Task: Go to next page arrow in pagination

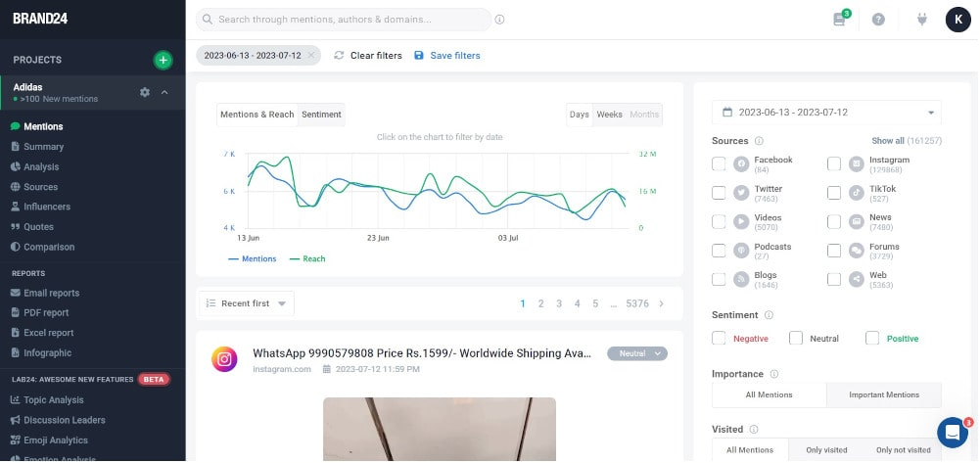Action: 661,303
